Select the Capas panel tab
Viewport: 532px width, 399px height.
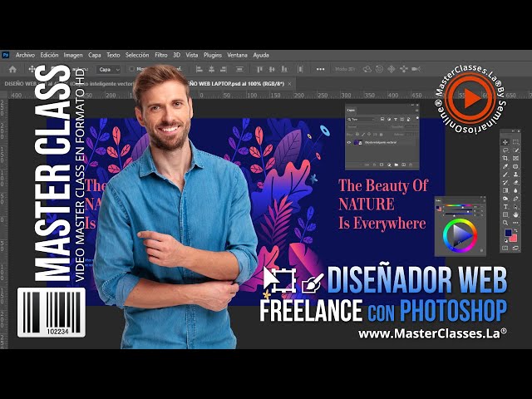[351, 111]
